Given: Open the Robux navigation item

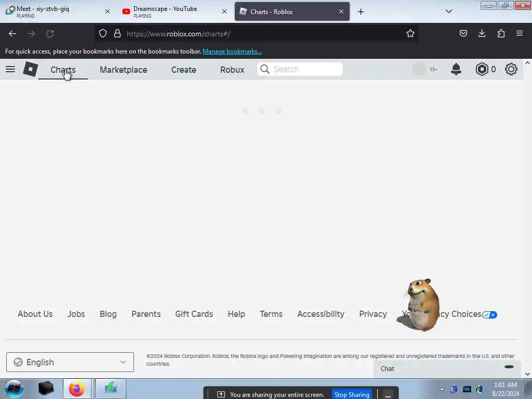Looking at the screenshot, I should [x=232, y=70].
